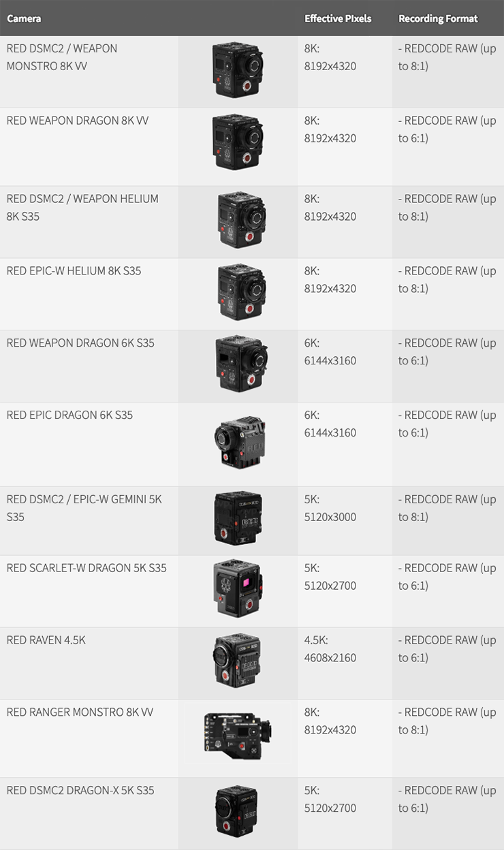Viewport: 504px width, 850px height.
Task: Select the RED WEAPON DRAGON 8K VV camera thumbnail
Action: pos(237,143)
